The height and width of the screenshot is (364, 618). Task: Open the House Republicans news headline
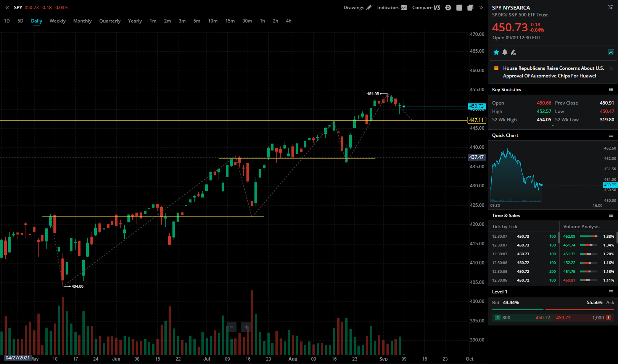click(554, 72)
